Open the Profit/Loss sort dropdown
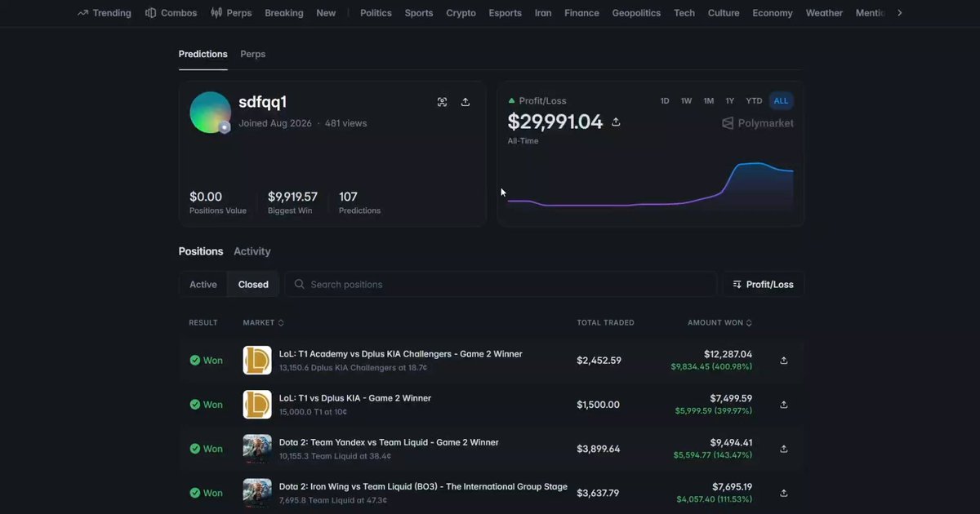Image resolution: width=980 pixels, height=514 pixels. [x=764, y=285]
